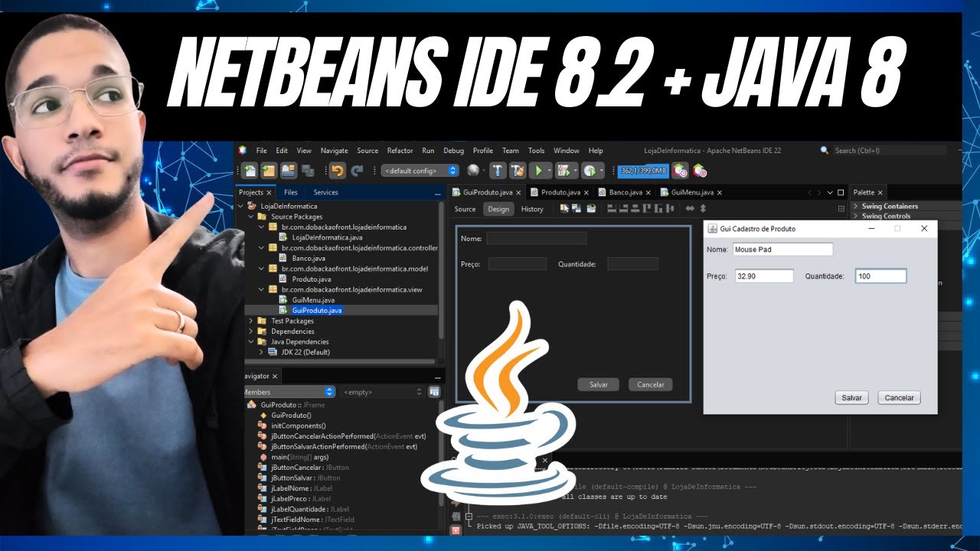Click the New Project toolbar icon

tap(269, 171)
